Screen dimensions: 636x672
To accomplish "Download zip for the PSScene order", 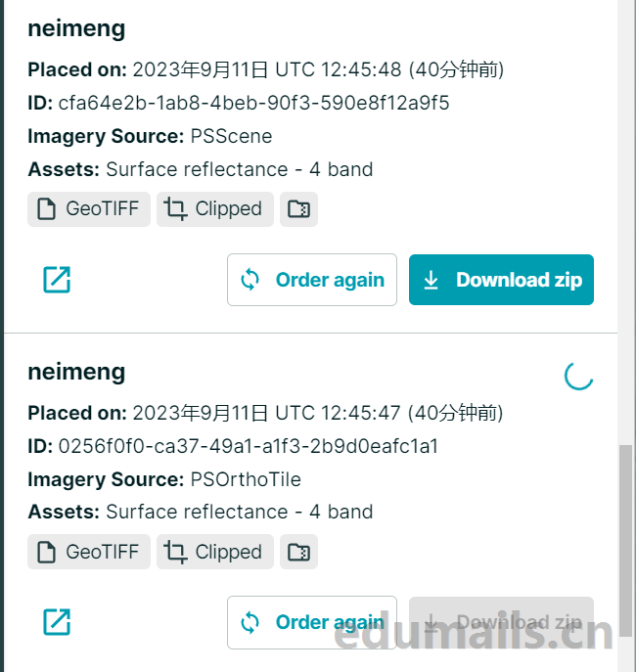I will pos(501,280).
